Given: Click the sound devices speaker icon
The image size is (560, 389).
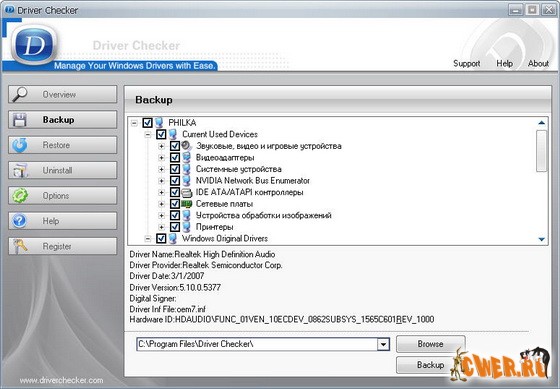Looking at the screenshot, I should (186, 146).
